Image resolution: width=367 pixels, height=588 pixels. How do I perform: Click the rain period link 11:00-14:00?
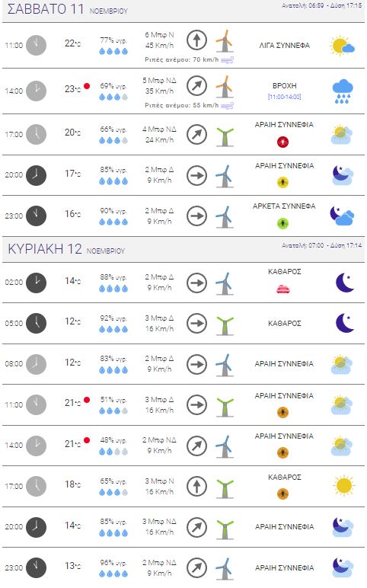(x=285, y=97)
